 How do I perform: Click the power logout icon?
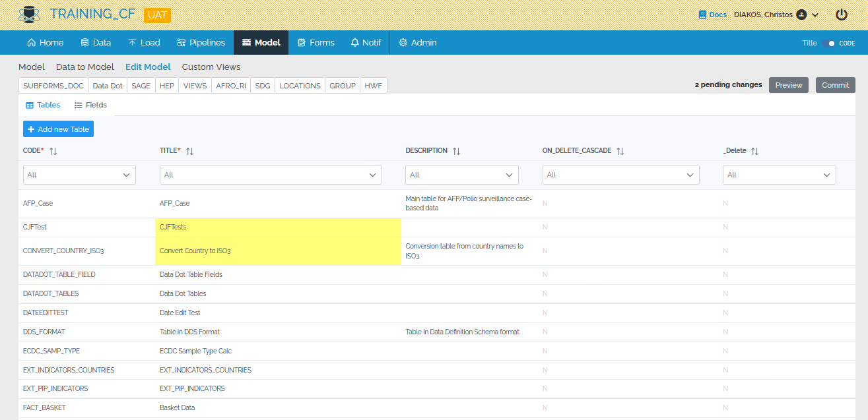click(x=842, y=15)
